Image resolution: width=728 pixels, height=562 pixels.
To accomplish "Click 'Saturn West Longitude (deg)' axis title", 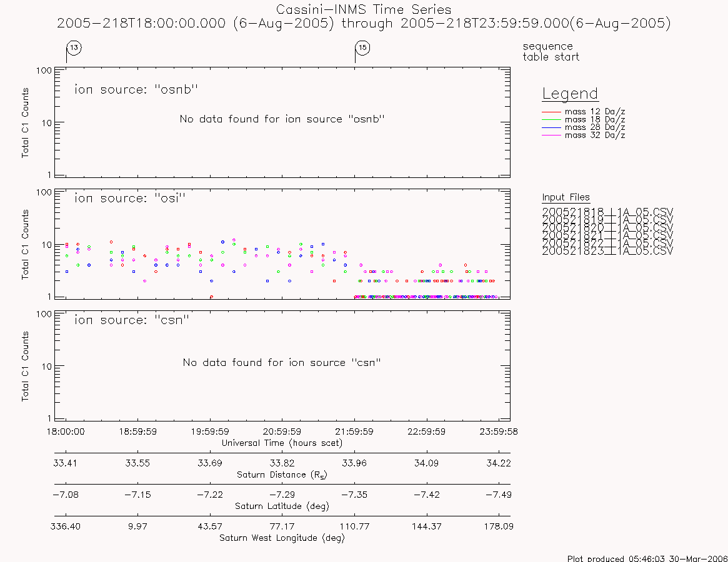I will coord(282,538).
